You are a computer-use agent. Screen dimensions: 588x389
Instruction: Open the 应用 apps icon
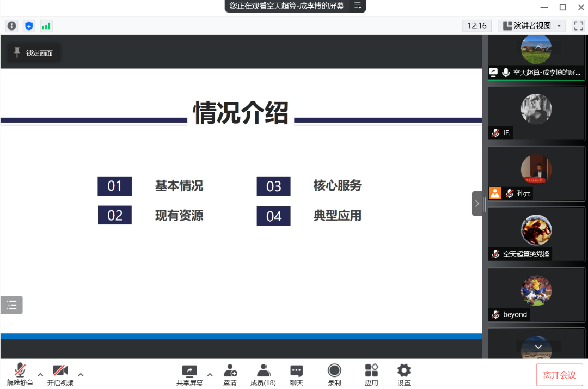coord(371,374)
